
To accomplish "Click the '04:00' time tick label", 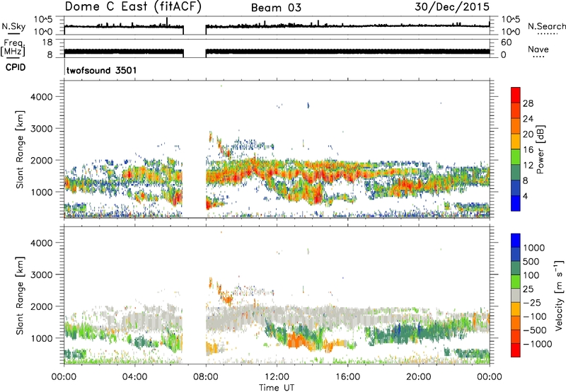I will [x=135, y=377].
